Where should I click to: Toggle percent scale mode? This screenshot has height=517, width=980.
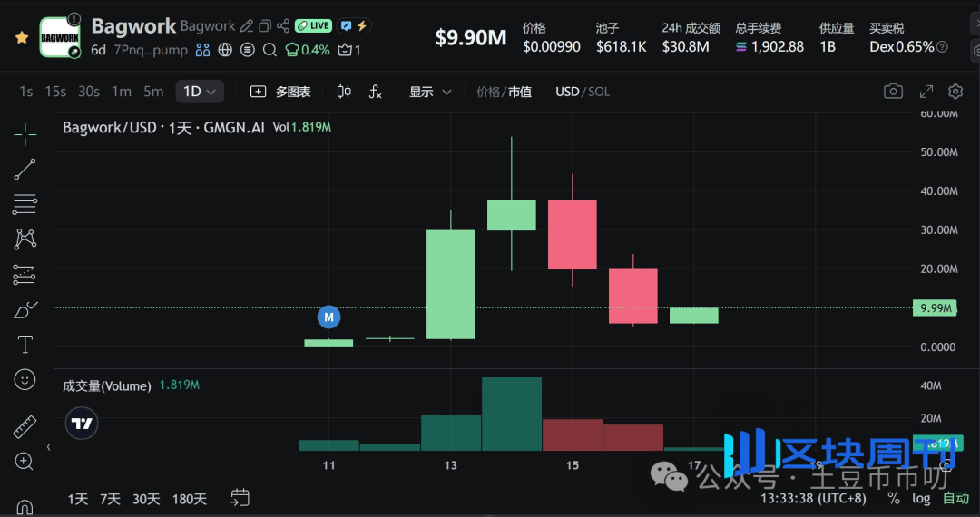pos(894,499)
